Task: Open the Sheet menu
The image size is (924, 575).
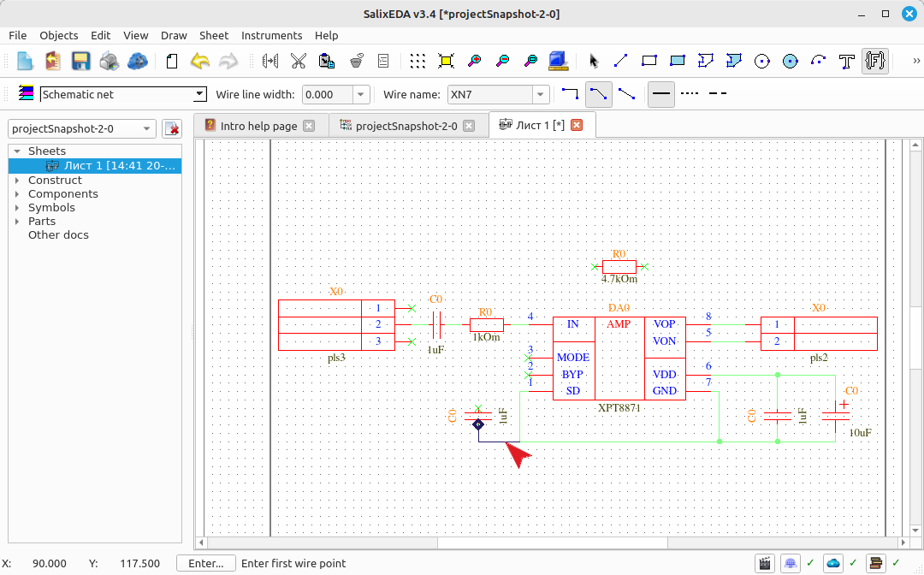Action: coord(214,35)
